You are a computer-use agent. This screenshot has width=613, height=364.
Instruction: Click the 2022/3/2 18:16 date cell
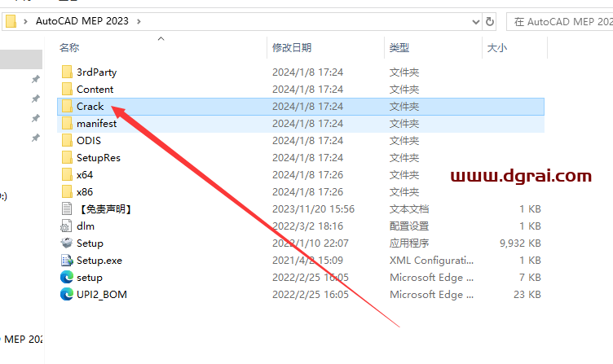point(307,226)
